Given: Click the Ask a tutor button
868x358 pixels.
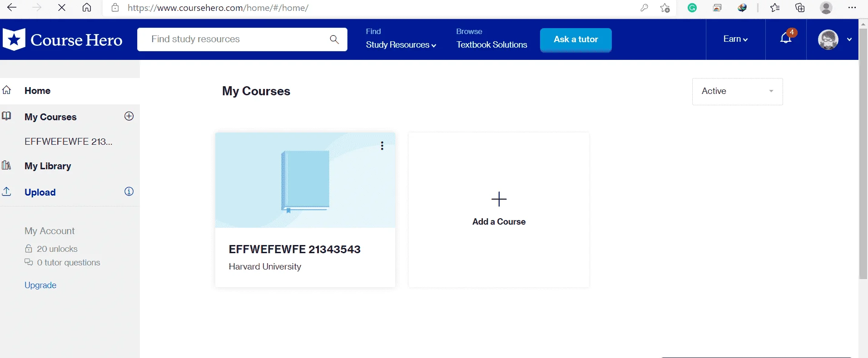Looking at the screenshot, I should [576, 40].
